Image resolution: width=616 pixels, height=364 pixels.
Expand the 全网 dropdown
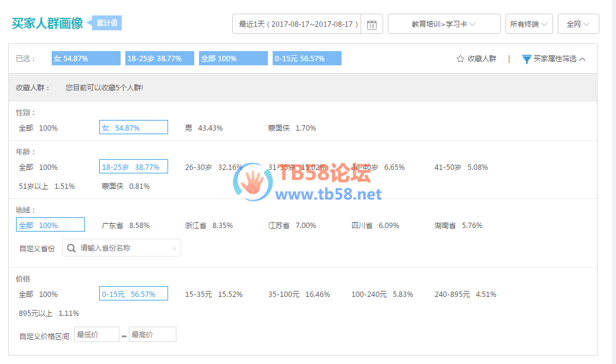pos(578,24)
